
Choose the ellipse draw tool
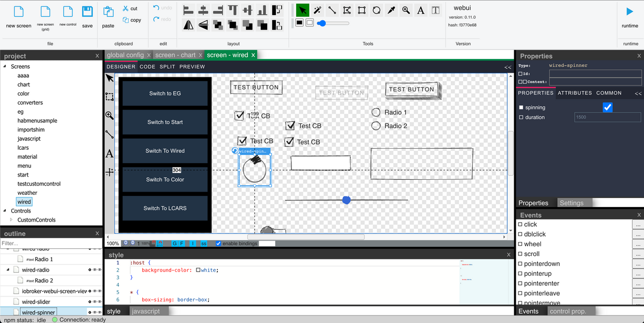[377, 10]
